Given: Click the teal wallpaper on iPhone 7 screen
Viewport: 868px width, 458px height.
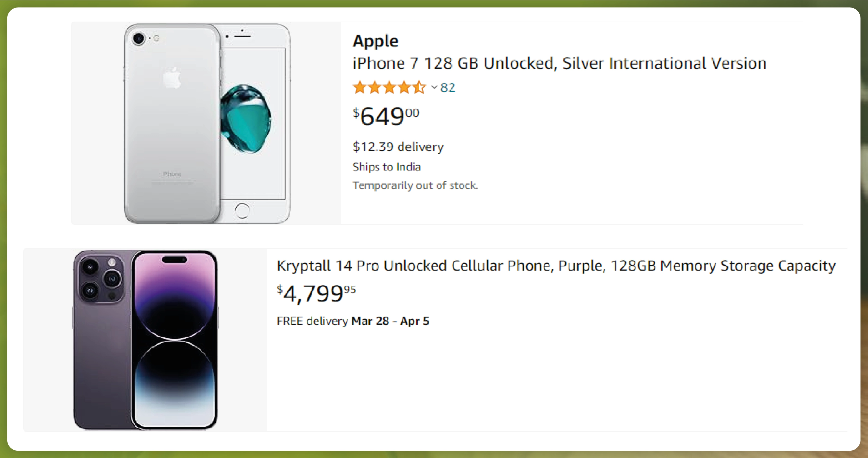Looking at the screenshot, I should point(245,119).
